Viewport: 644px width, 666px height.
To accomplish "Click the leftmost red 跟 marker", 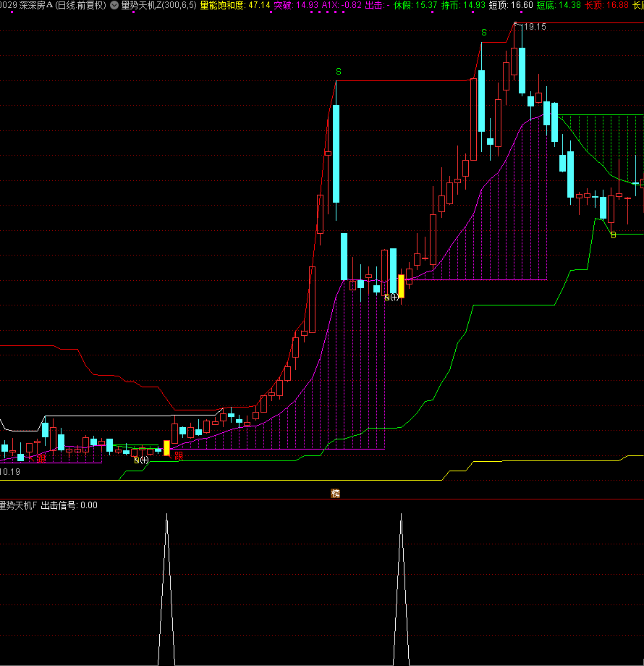I will [x=41, y=458].
